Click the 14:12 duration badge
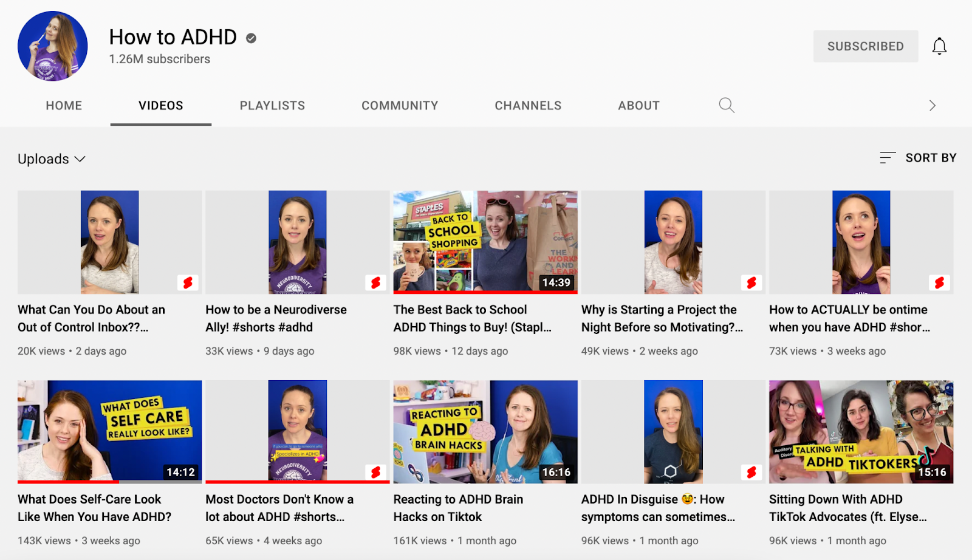The height and width of the screenshot is (560, 972). (x=180, y=472)
